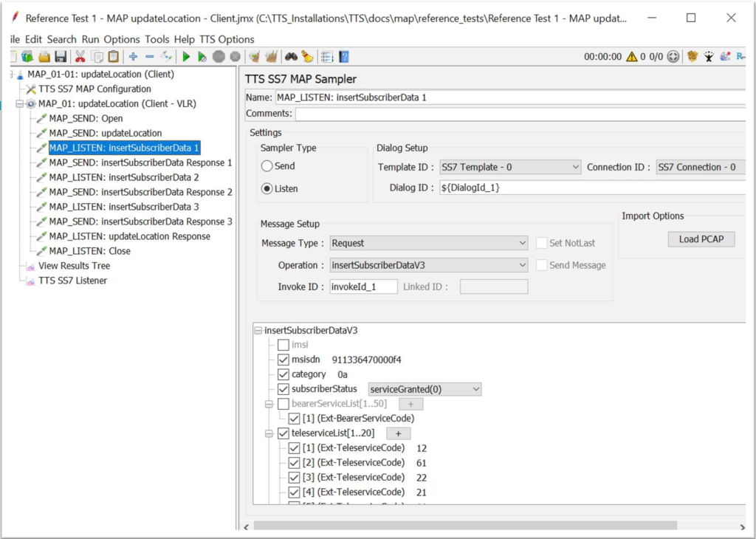Uncheck the msisdn checkbox
756x539 pixels.
tap(283, 360)
